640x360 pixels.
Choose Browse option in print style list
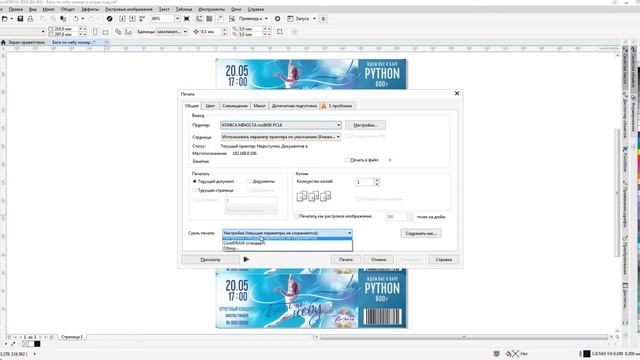287,248
